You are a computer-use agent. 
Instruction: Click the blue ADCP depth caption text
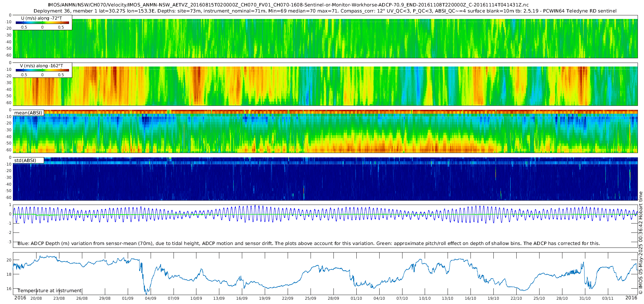click(309, 244)
